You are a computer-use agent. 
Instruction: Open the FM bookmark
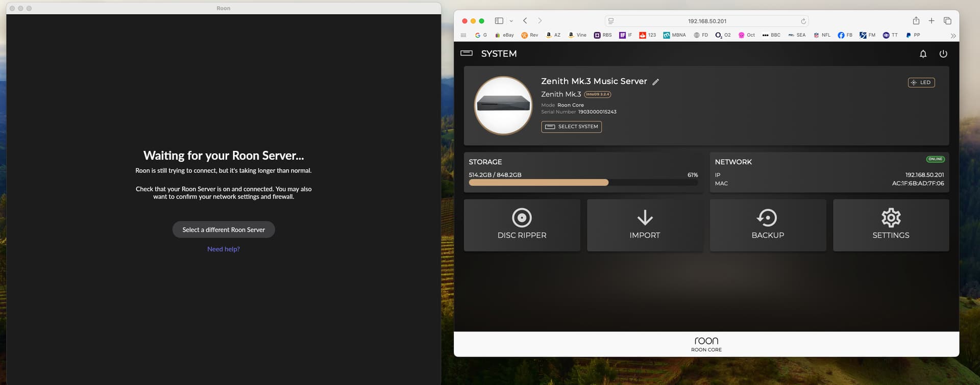click(868, 35)
